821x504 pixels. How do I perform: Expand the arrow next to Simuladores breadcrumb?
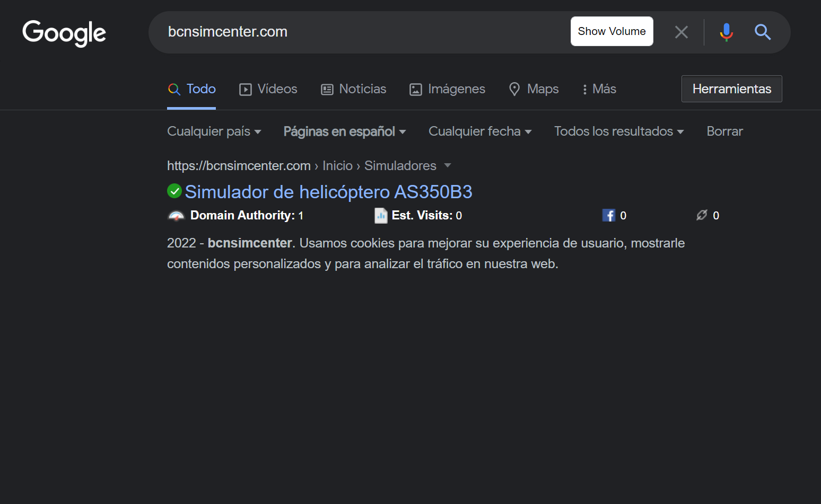(448, 165)
